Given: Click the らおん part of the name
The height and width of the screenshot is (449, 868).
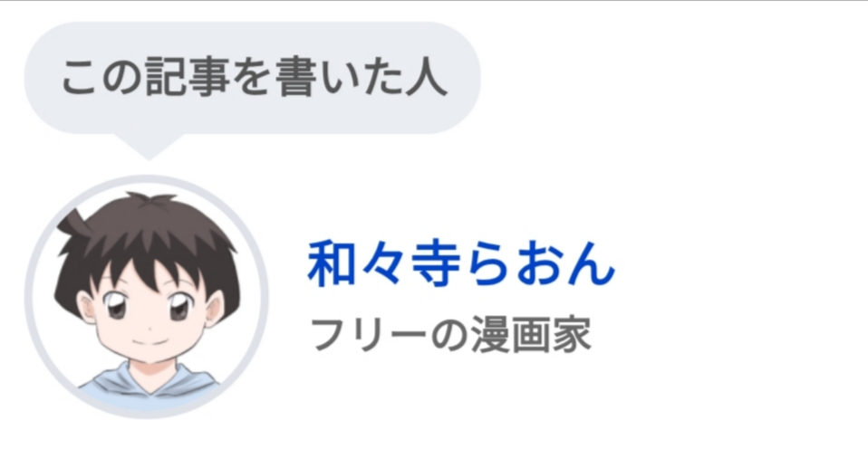Looking at the screenshot, I should tap(540, 264).
